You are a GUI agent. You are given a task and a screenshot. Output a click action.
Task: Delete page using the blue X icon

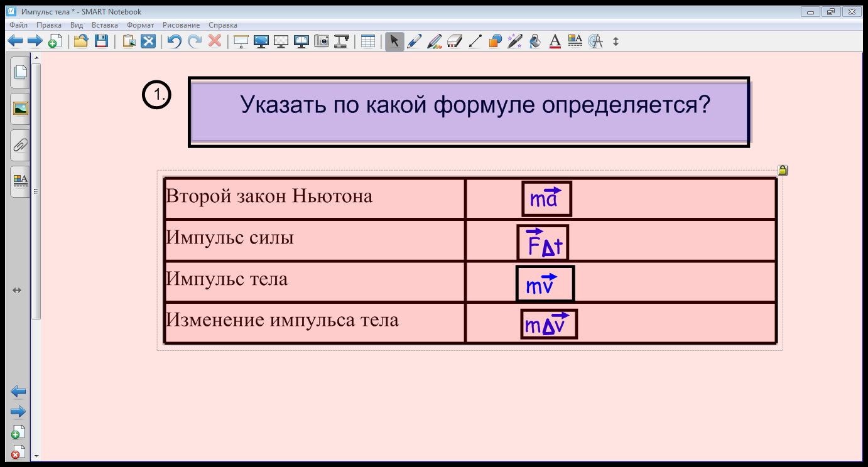[x=148, y=41]
